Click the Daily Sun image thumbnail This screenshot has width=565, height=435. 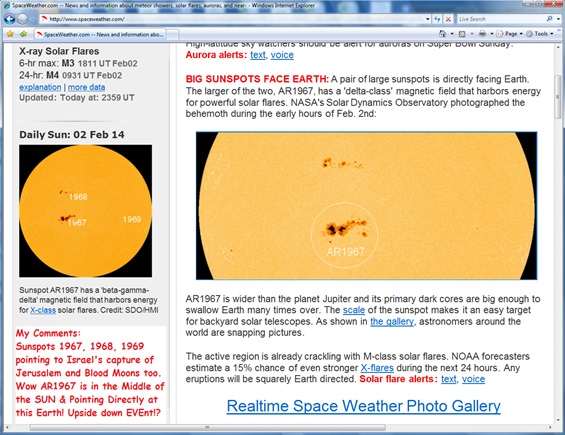pos(85,211)
